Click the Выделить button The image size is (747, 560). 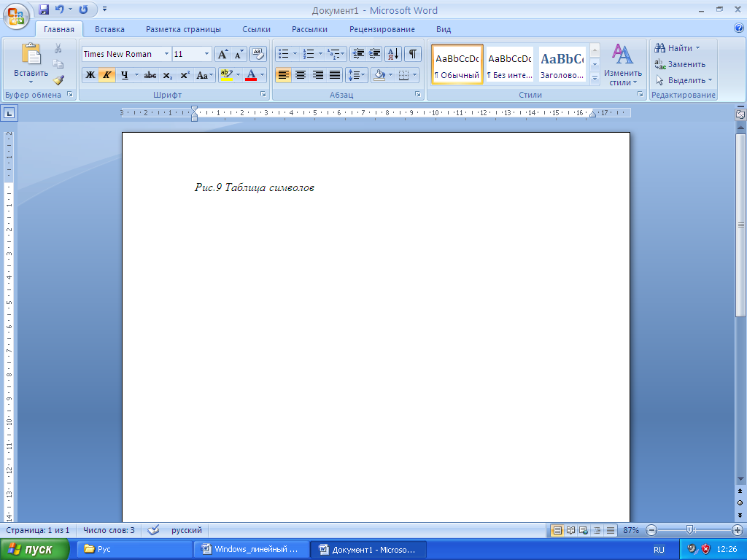click(684, 80)
